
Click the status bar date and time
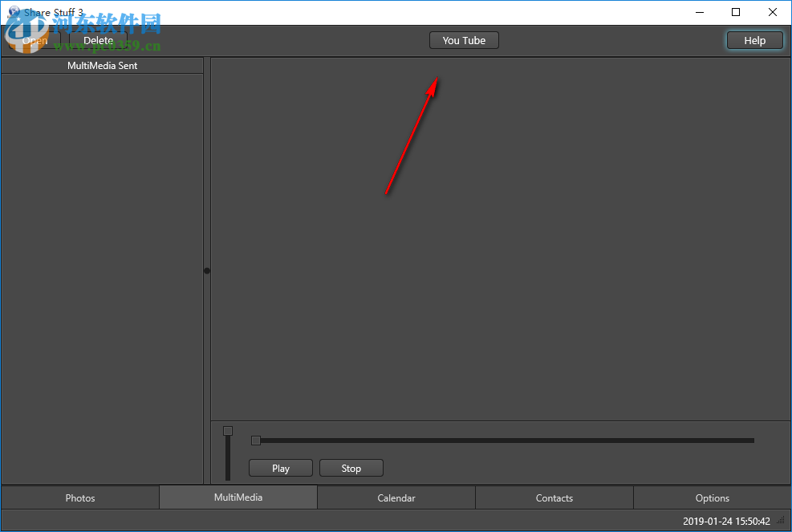click(x=726, y=521)
